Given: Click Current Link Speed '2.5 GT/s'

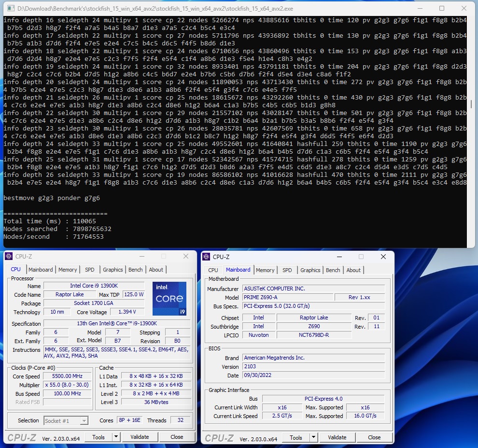Looking at the screenshot, I should tap(282, 416).
